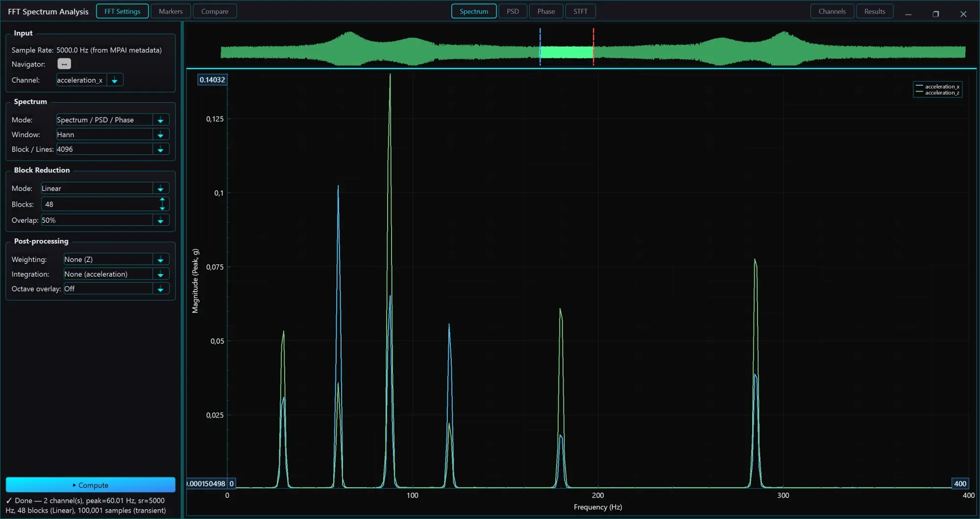The width and height of the screenshot is (980, 519).
Task: Select the Spectrum view tab
Action: click(474, 11)
